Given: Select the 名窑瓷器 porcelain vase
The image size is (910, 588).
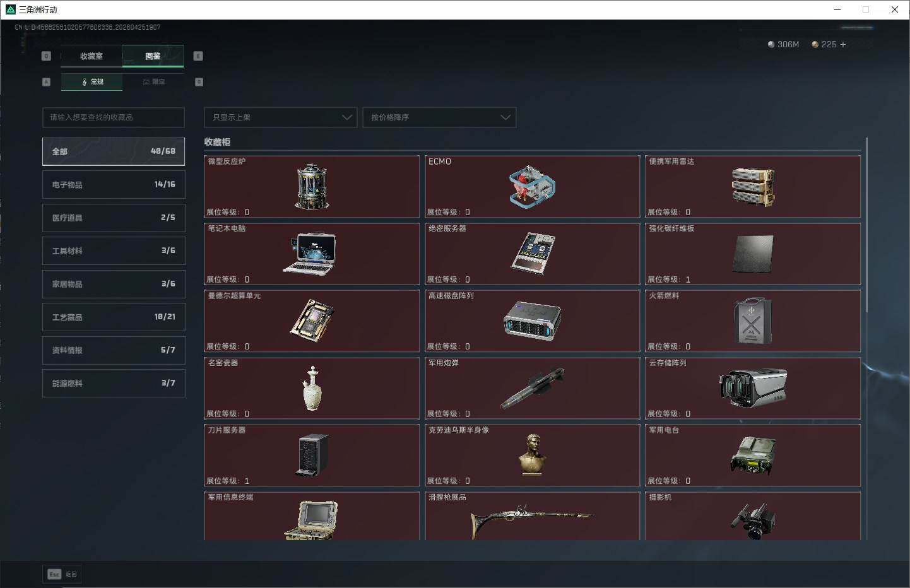Looking at the screenshot, I should (x=312, y=388).
